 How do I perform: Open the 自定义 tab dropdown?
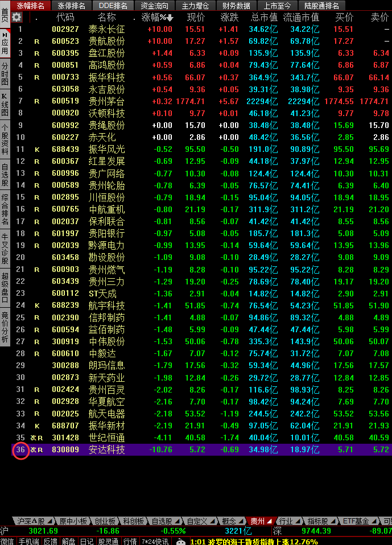pos(212,521)
